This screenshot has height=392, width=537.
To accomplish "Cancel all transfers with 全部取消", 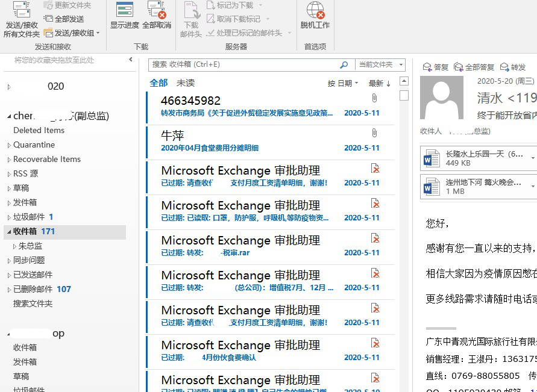I will click(157, 16).
